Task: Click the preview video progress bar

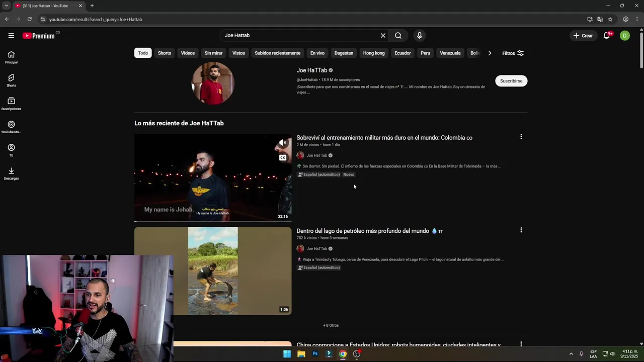Action: tap(213, 221)
